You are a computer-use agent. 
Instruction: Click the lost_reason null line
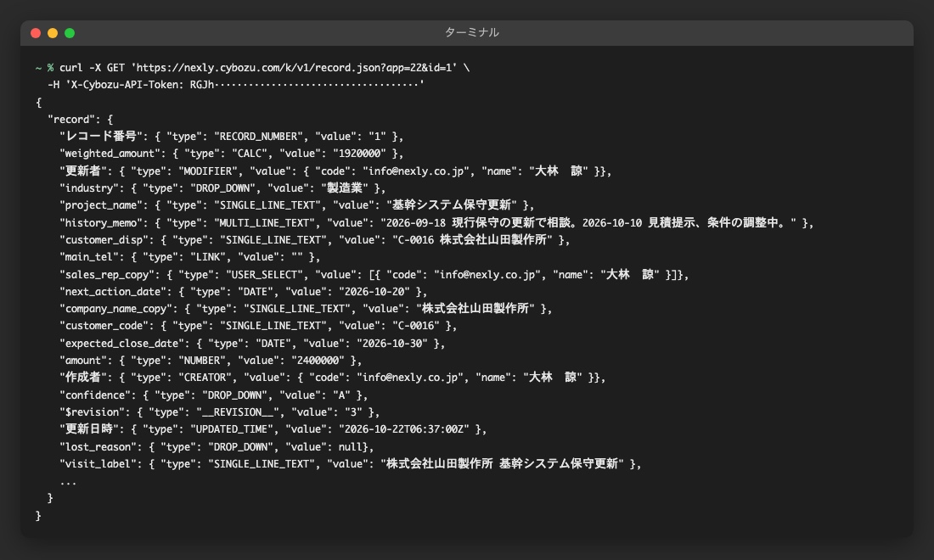point(217,447)
